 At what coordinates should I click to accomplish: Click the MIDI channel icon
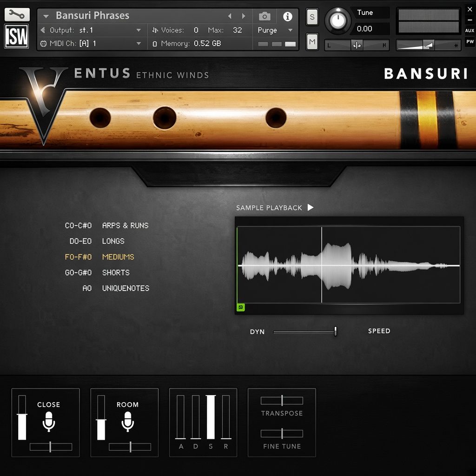click(x=43, y=43)
